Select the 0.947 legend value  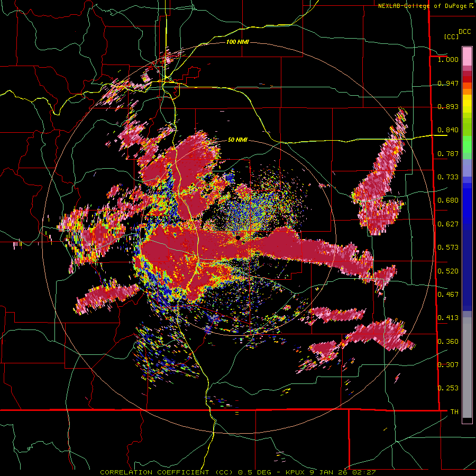pyautogui.click(x=448, y=83)
